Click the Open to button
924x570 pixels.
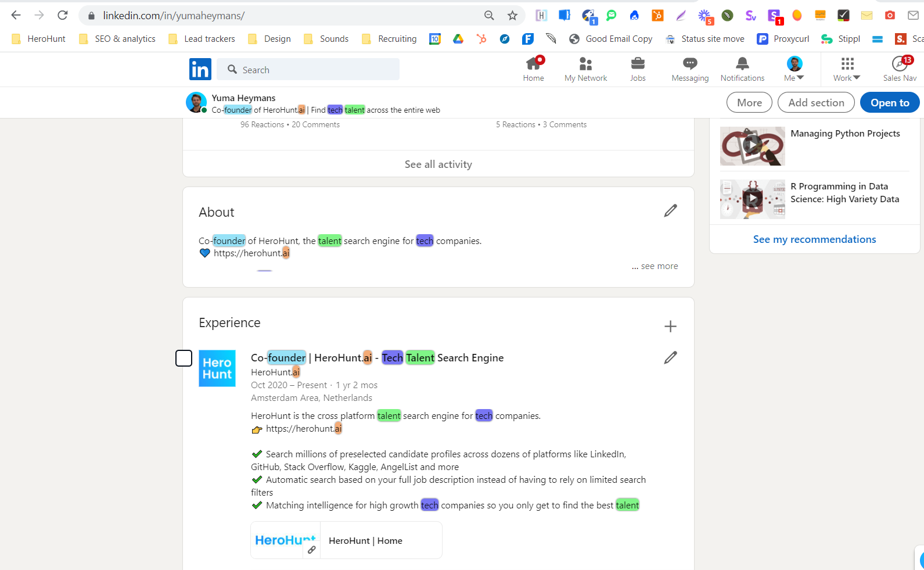(890, 102)
